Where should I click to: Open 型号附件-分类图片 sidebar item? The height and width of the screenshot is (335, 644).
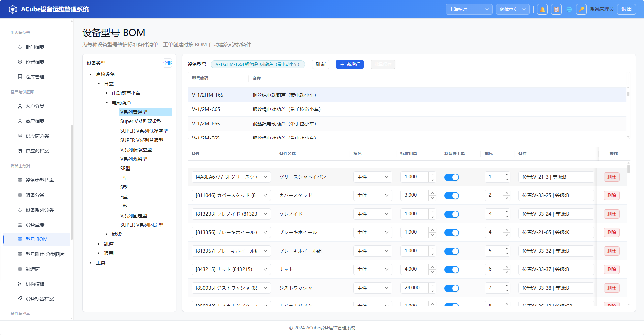[x=36, y=254]
